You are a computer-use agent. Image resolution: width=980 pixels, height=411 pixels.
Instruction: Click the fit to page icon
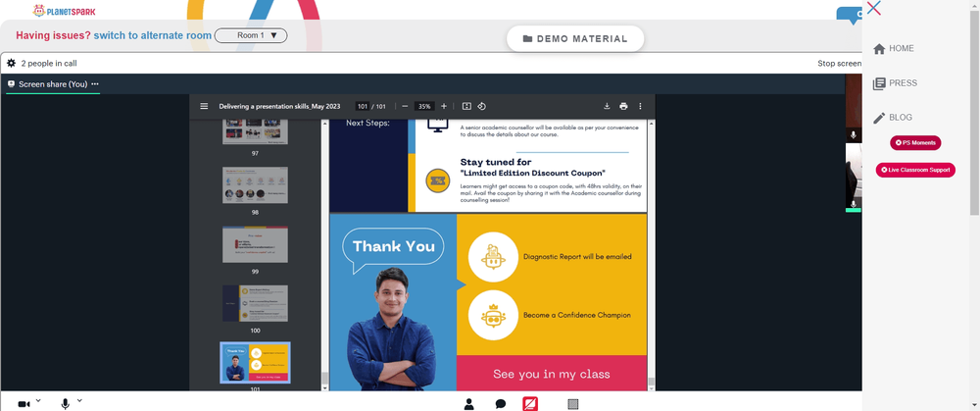click(466, 106)
